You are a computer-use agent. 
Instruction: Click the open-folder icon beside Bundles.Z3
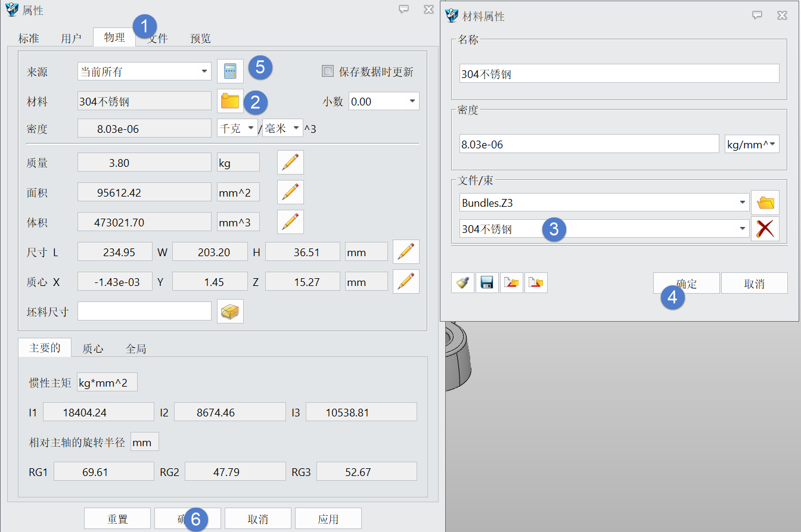pyautogui.click(x=765, y=203)
